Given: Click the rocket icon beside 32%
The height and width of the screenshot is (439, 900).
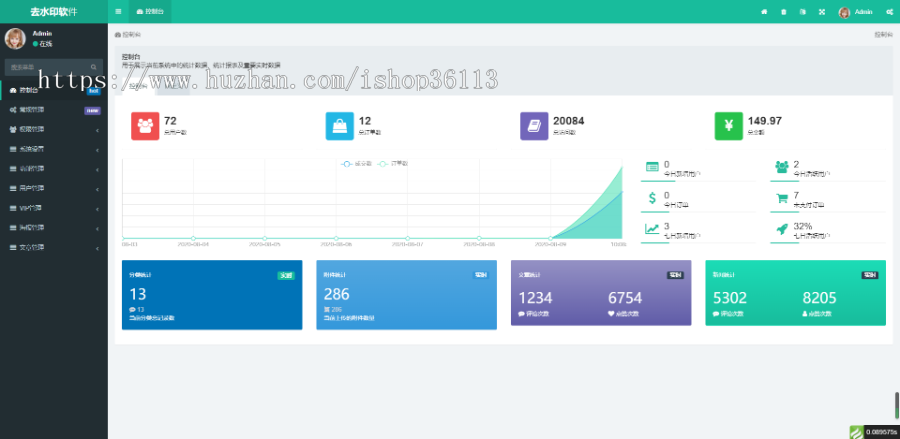Looking at the screenshot, I should [x=782, y=229].
